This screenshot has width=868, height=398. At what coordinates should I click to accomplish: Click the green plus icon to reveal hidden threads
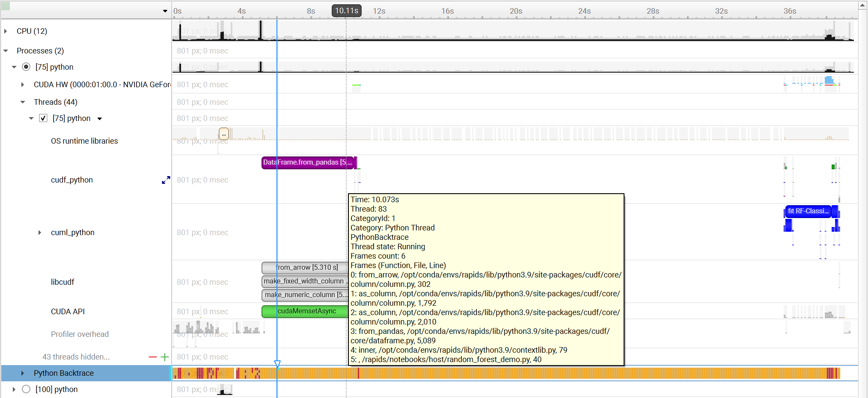tap(165, 357)
